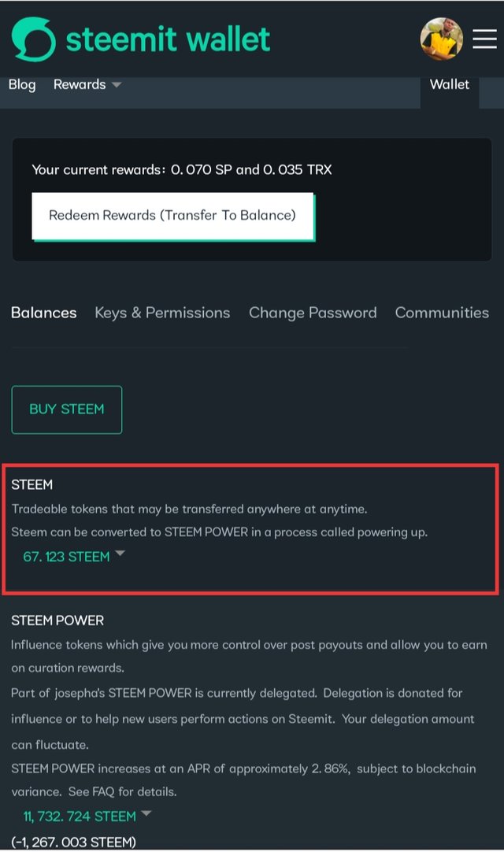
Task: Expand the 11,732.724 STEEM power dropdown
Action: tap(87, 816)
